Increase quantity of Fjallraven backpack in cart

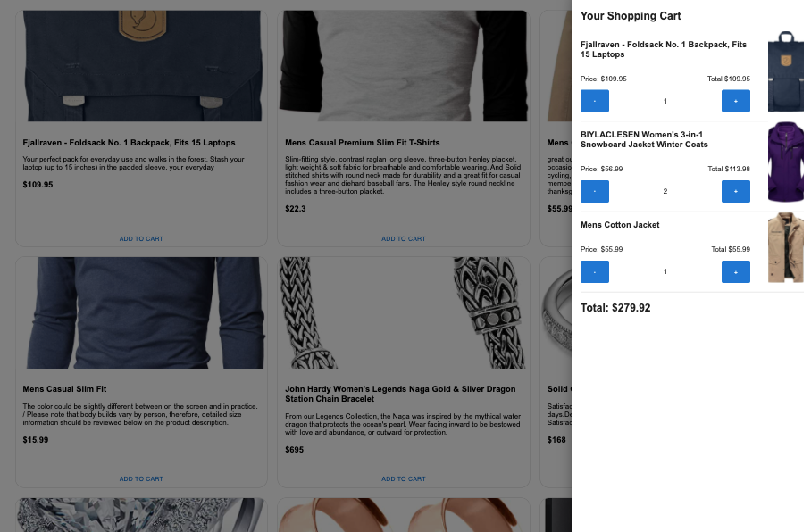click(x=735, y=100)
